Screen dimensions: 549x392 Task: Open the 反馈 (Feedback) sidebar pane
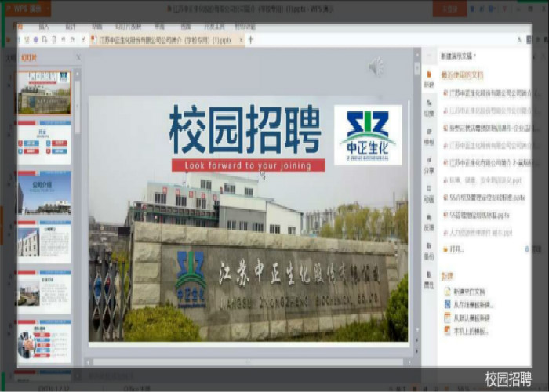pos(429,223)
